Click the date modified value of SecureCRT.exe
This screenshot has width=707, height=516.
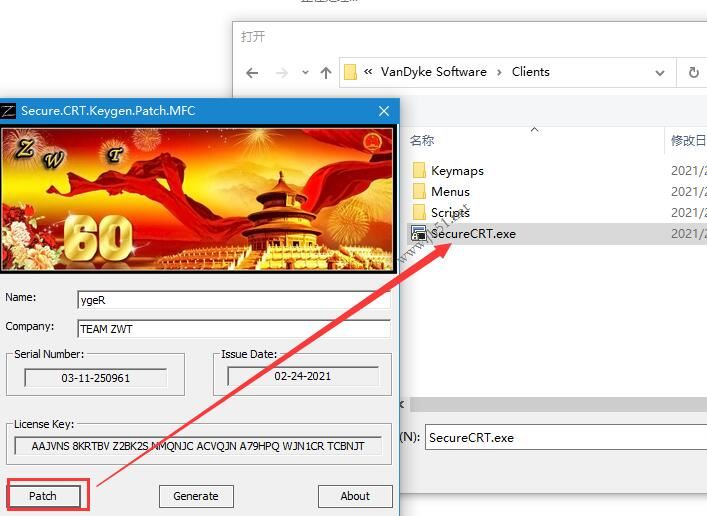pos(689,234)
